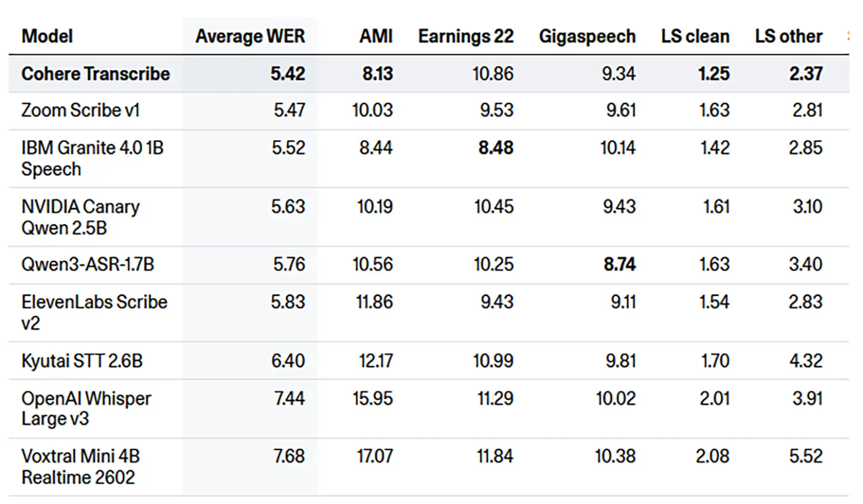Click the Earnings 22 column header

[x=465, y=36]
